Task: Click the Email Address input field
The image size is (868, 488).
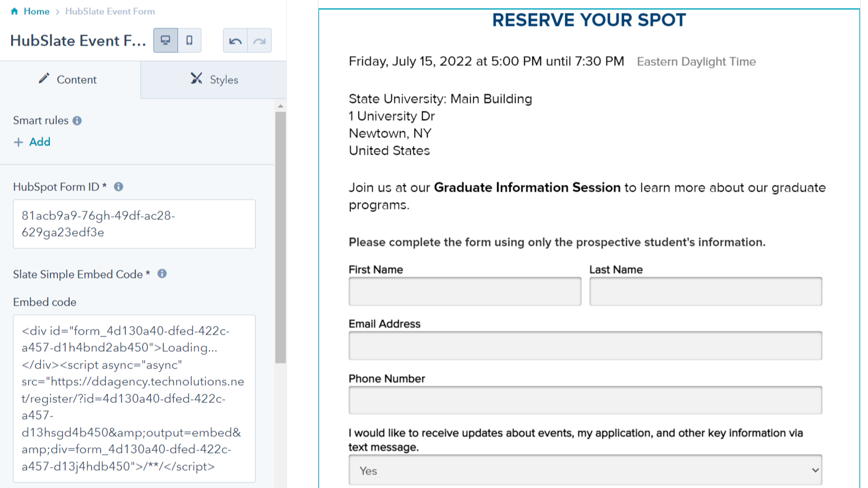Action: coord(585,346)
